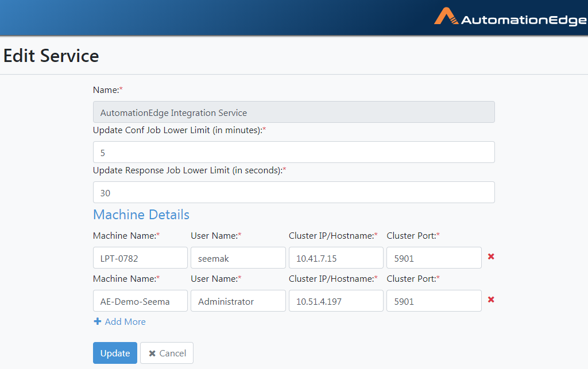Click Cluster IP/Hostname label above 10.51.4.197
This screenshot has width=588, height=369.
[x=333, y=279]
